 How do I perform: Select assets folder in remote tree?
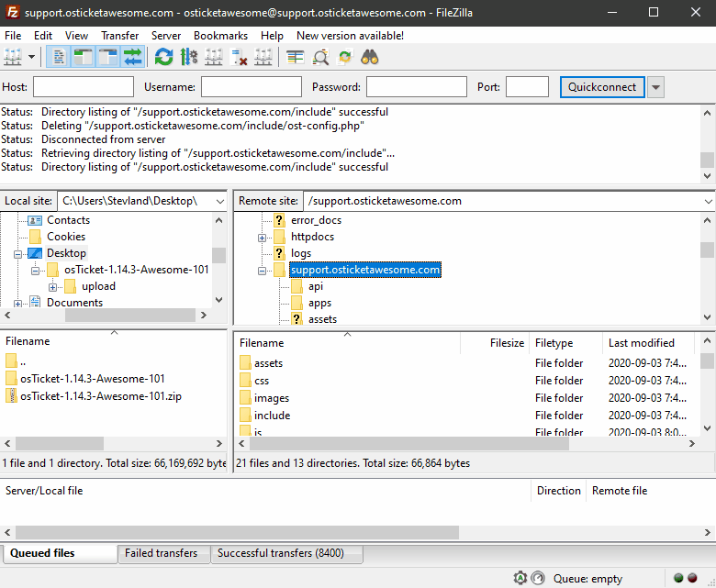tap(322, 319)
